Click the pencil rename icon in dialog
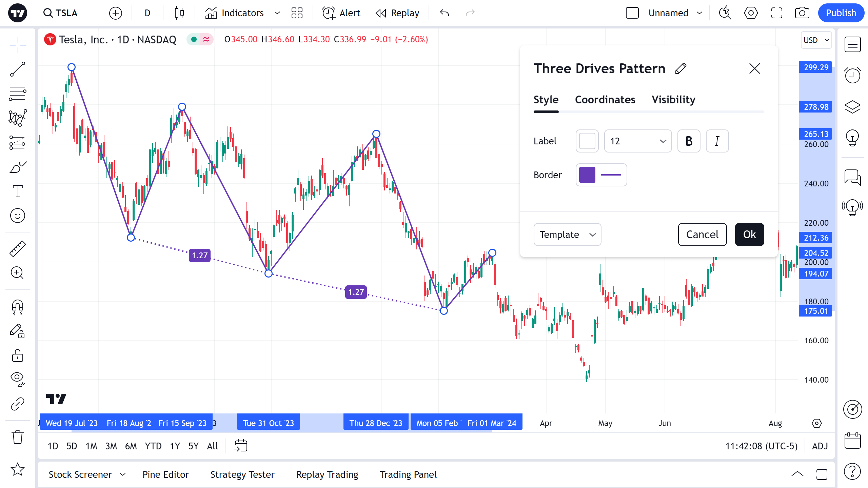The height and width of the screenshot is (488, 868). [x=680, y=69]
